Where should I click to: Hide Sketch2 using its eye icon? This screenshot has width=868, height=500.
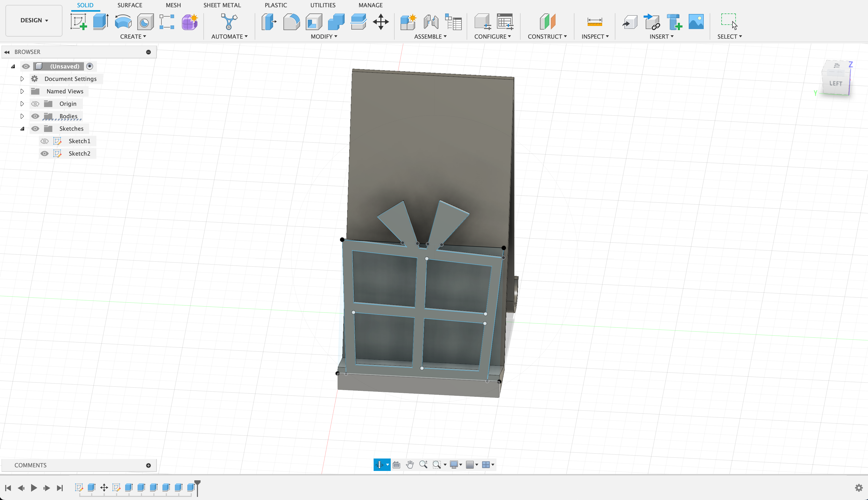coord(45,154)
